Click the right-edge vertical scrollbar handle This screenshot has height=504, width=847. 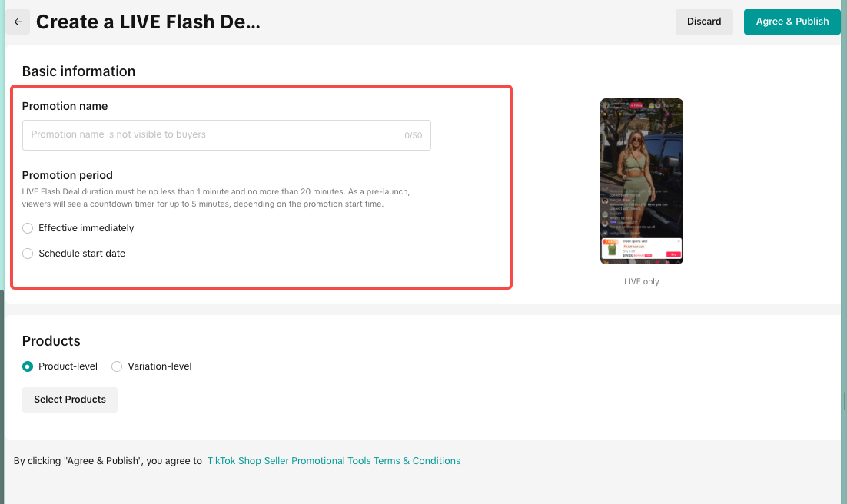coord(844,400)
